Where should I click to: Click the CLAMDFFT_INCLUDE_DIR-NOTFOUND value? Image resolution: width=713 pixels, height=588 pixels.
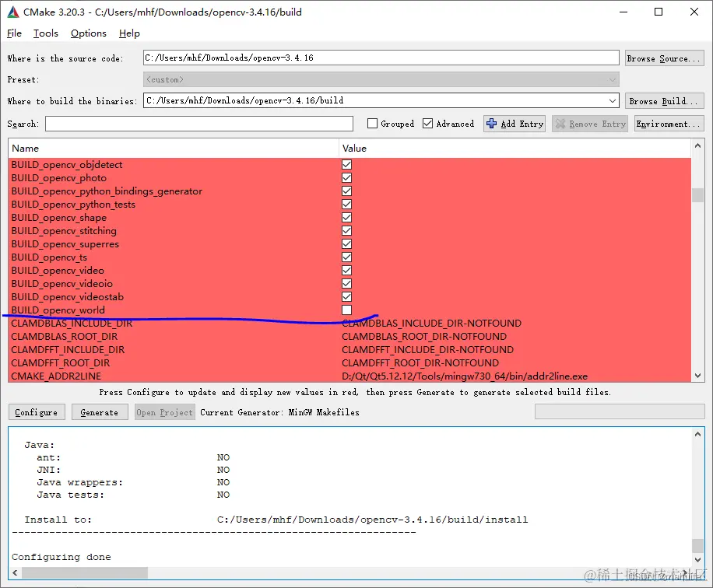tap(428, 349)
